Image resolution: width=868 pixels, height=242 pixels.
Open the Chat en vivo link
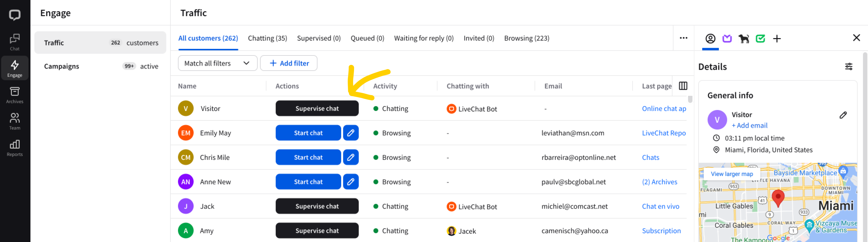(661, 206)
